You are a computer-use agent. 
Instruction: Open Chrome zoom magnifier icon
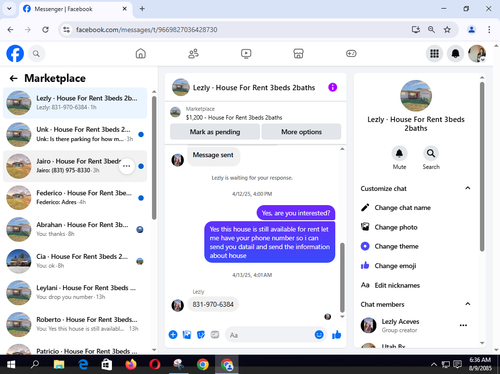point(431,30)
